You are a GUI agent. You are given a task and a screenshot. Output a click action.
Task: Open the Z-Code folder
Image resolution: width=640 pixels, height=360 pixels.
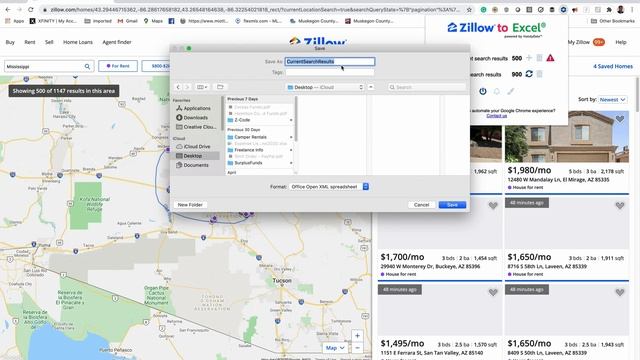242,120
